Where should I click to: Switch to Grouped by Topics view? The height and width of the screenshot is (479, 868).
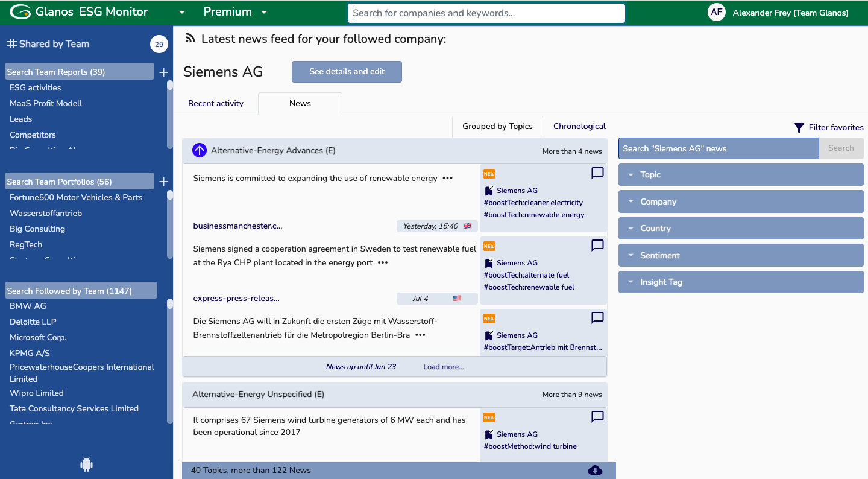tap(497, 127)
